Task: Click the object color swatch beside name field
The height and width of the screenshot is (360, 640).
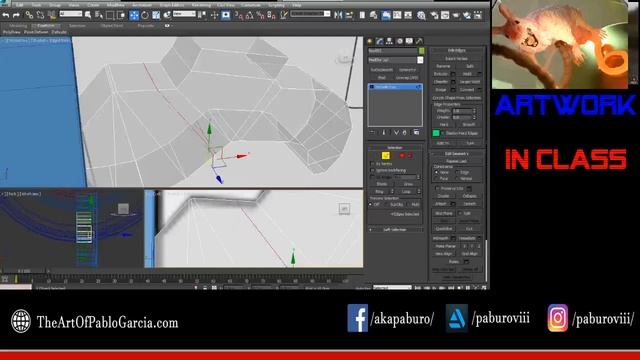Action: pos(421,51)
